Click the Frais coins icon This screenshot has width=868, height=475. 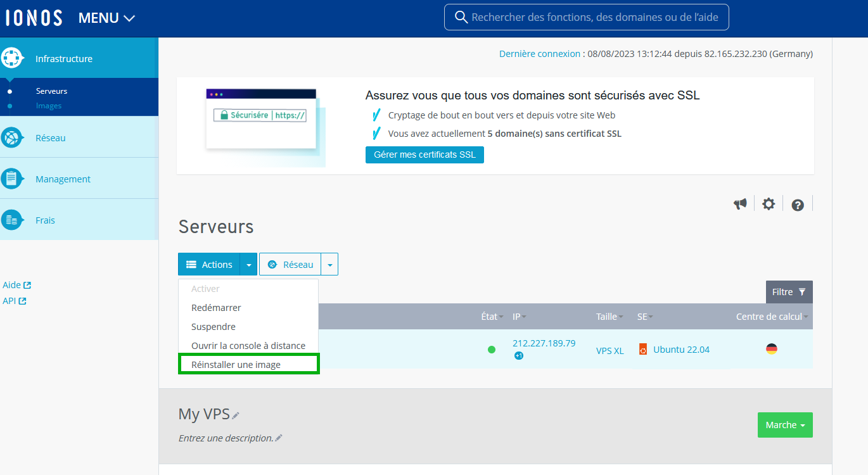click(x=12, y=220)
